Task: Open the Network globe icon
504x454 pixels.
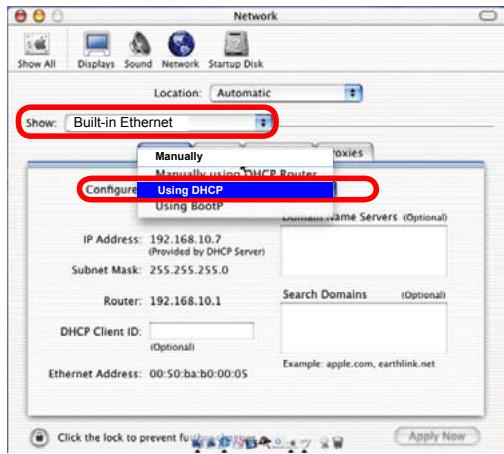Action: pos(180,50)
